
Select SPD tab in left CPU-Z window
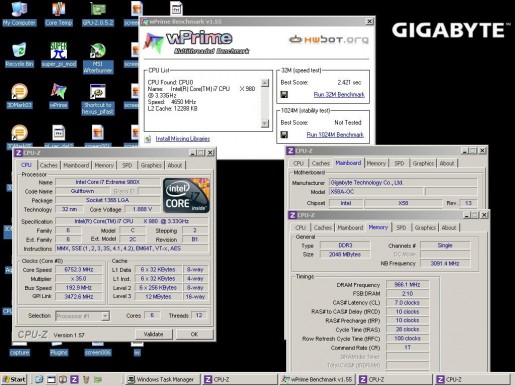pos(127,165)
